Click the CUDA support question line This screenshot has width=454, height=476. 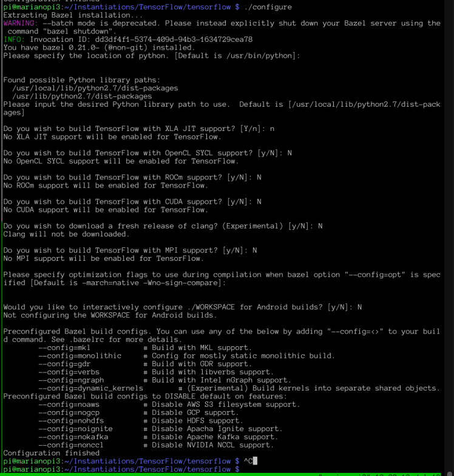pyautogui.click(x=132, y=201)
